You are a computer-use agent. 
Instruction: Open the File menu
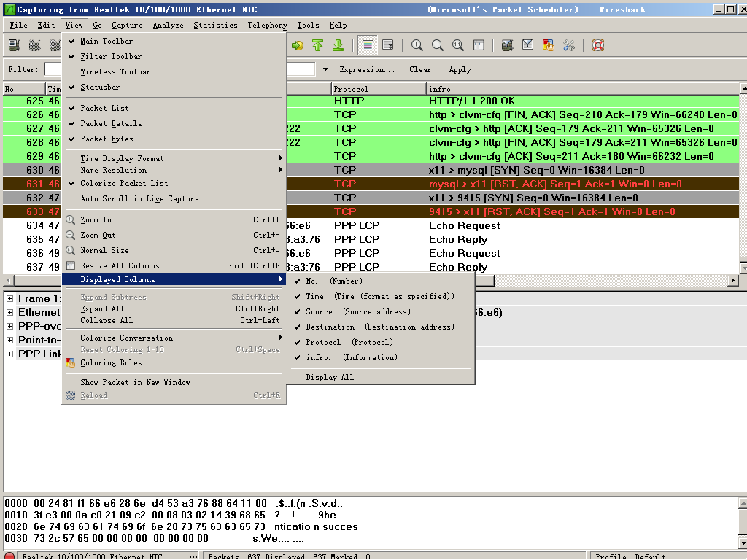tap(18, 26)
